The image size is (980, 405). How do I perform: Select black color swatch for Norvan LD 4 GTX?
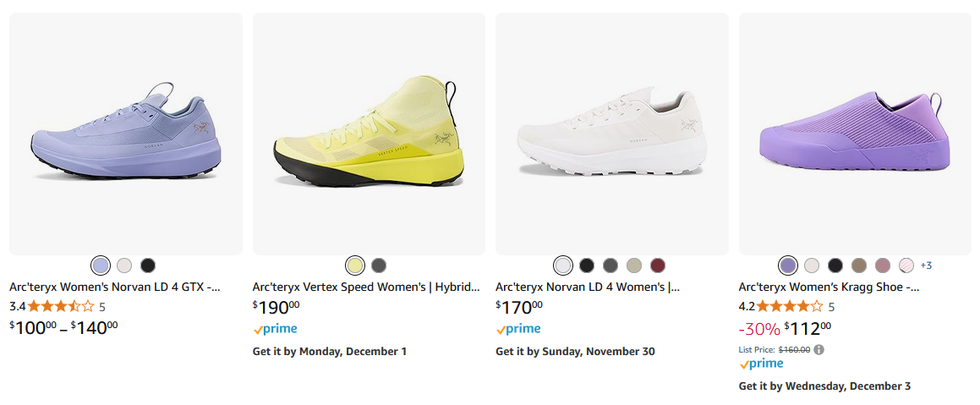coord(148,265)
